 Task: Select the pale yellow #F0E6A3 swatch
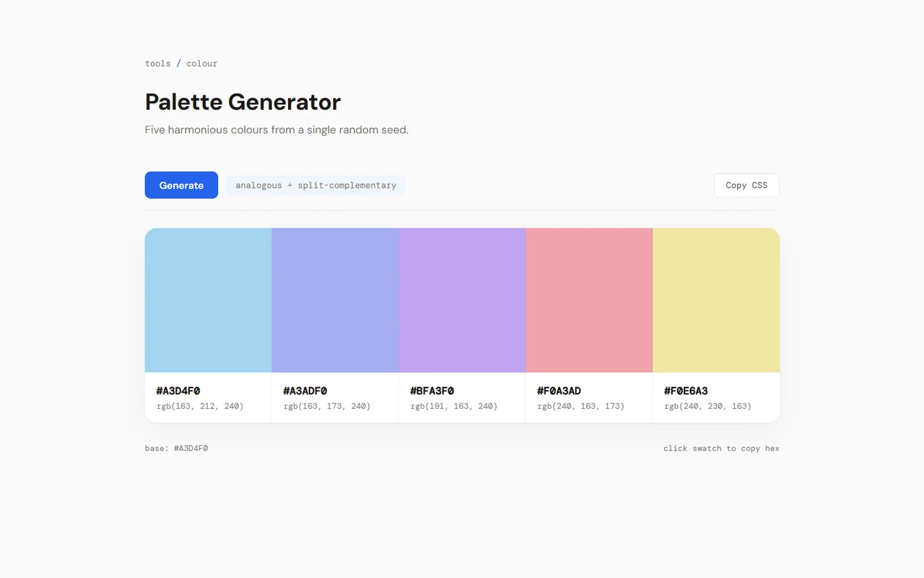pyautogui.click(x=716, y=301)
